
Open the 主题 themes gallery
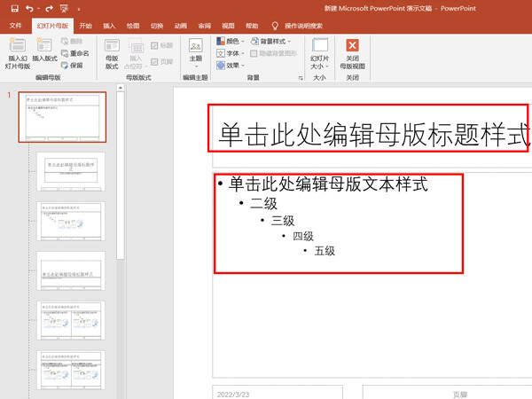[x=196, y=52]
